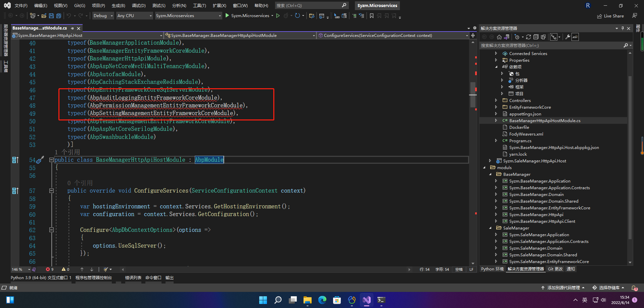The image size is (644, 308).
Task: Click the Solution Explorer vertical scrollbar
Action: tap(630, 158)
